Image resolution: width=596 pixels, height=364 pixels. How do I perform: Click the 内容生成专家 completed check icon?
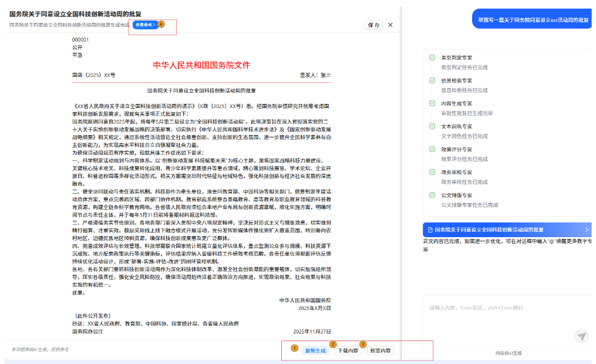(432, 103)
